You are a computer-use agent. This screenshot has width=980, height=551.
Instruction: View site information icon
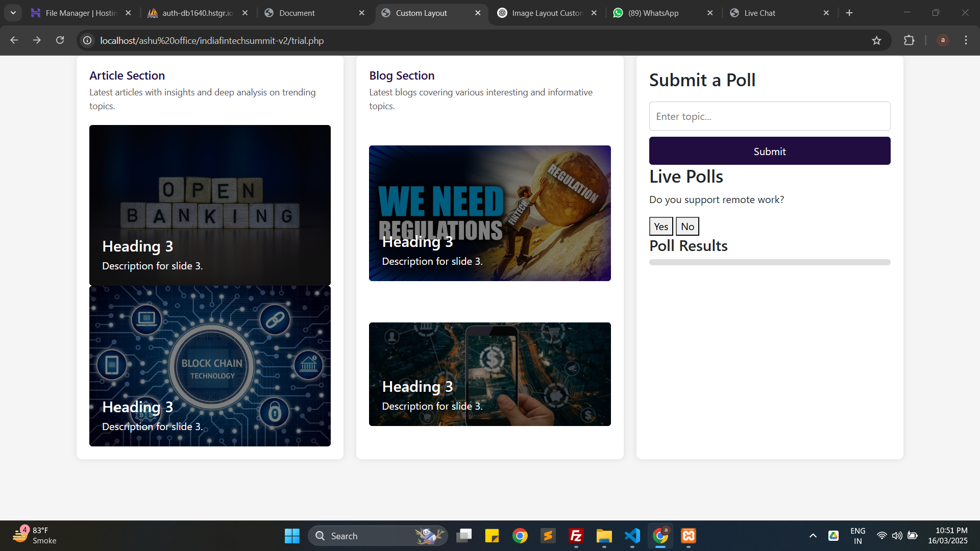[x=88, y=40]
